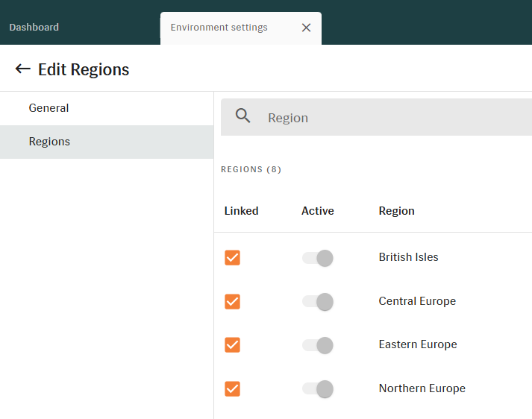This screenshot has height=419, width=532.
Task: Toggle Active switch for Eastern Europe
Action: [x=318, y=345]
